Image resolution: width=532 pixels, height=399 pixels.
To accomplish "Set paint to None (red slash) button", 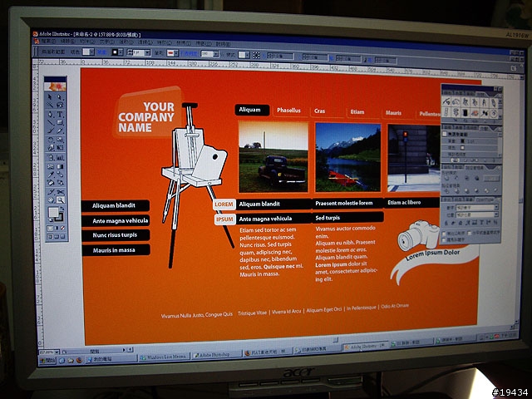I will point(63,228).
